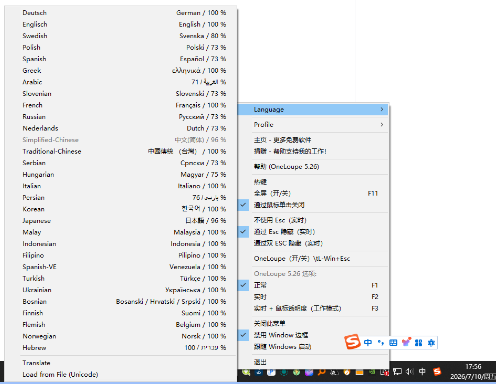Open the soft keyboard from Sogou toolbar
Viewport: 496px width, 385px height.
coord(393,343)
